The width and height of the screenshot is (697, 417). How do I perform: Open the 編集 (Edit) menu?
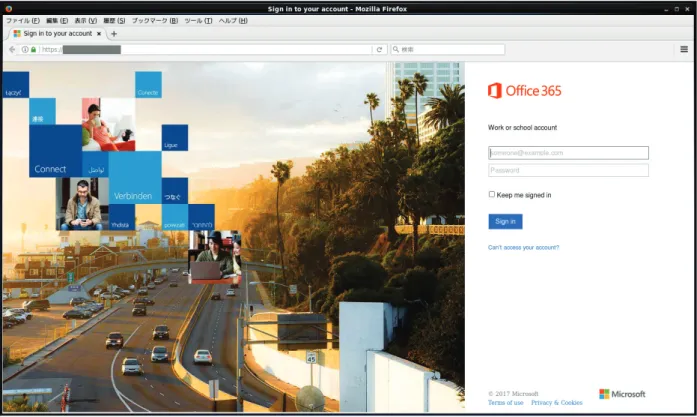pos(57,20)
